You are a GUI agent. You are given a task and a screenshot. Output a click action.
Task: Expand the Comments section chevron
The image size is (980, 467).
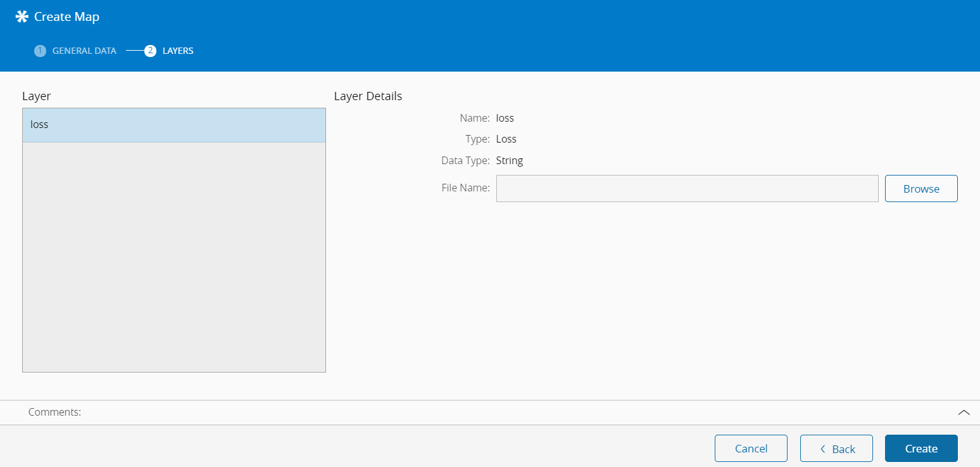(964, 413)
